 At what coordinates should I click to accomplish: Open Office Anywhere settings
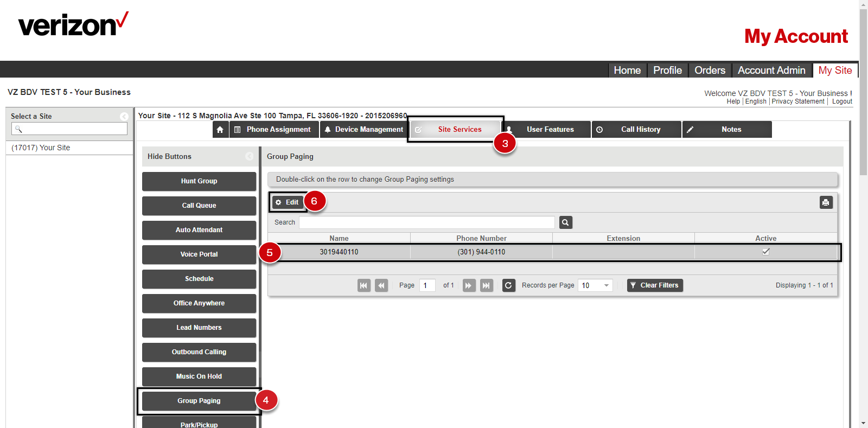[199, 303]
